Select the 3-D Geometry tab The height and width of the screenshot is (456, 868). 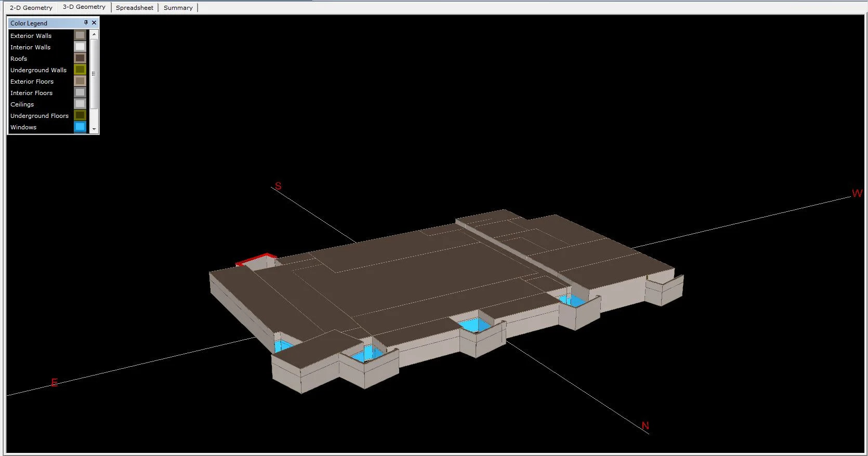point(84,7)
